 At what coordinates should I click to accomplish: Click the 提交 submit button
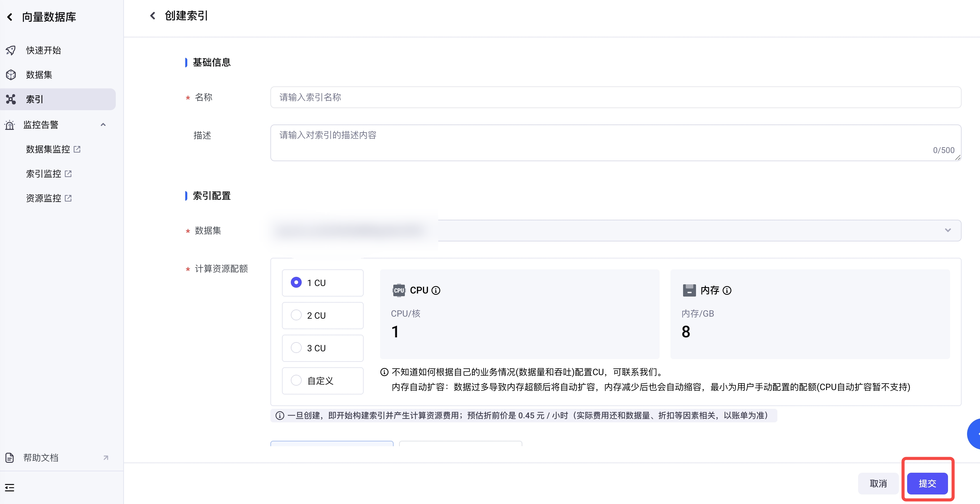tap(927, 484)
